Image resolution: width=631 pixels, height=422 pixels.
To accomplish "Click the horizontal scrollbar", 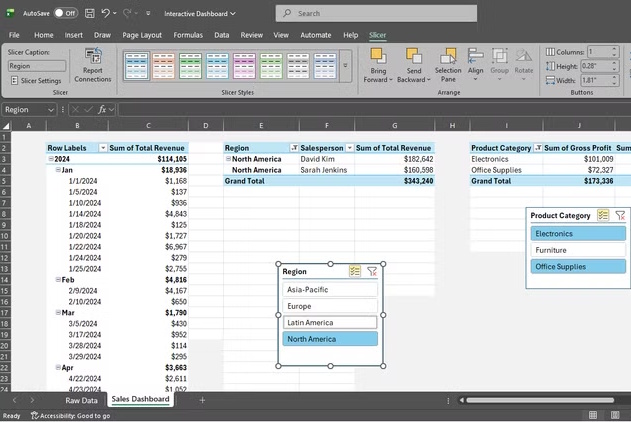I will pyautogui.click(x=540, y=400).
